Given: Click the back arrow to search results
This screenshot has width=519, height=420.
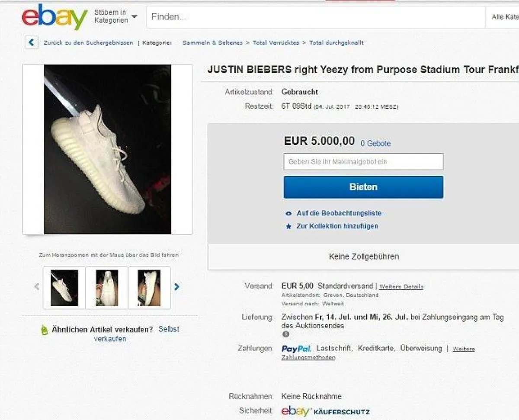Looking at the screenshot, I should pos(31,43).
